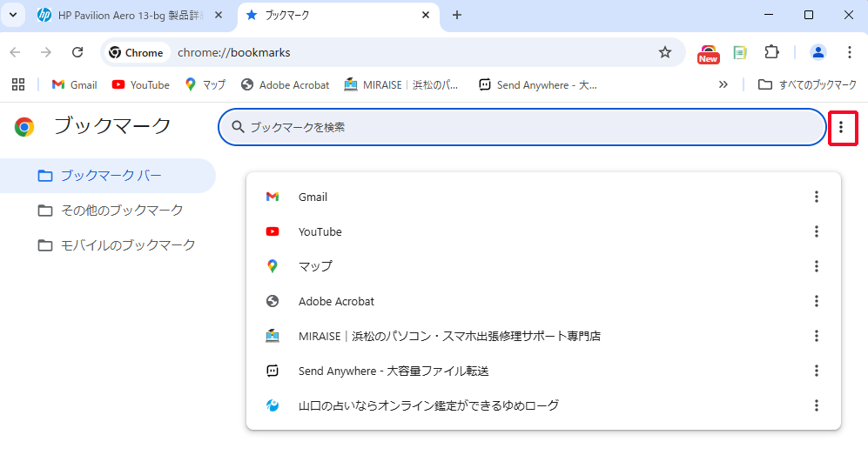The image size is (868, 455).
Task: Open a new tab with the plus button
Action: click(x=457, y=15)
